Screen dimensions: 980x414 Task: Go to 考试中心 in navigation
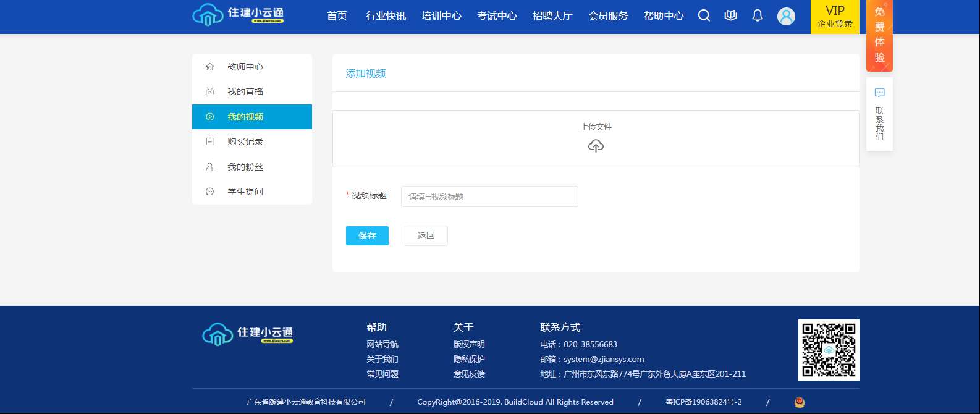(x=497, y=16)
